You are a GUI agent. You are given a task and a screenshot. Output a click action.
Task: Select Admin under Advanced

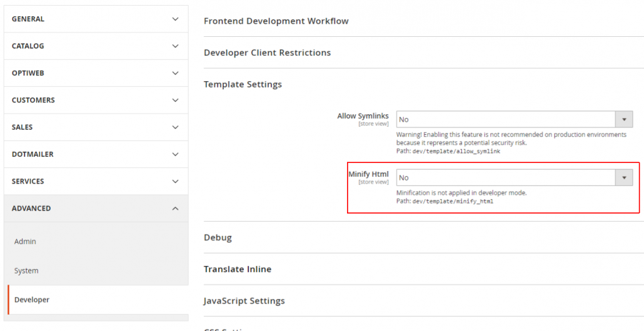pyautogui.click(x=26, y=242)
